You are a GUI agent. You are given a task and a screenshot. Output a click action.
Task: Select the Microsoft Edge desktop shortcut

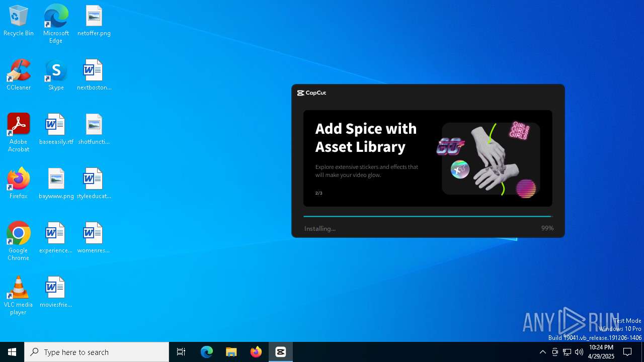(56, 24)
